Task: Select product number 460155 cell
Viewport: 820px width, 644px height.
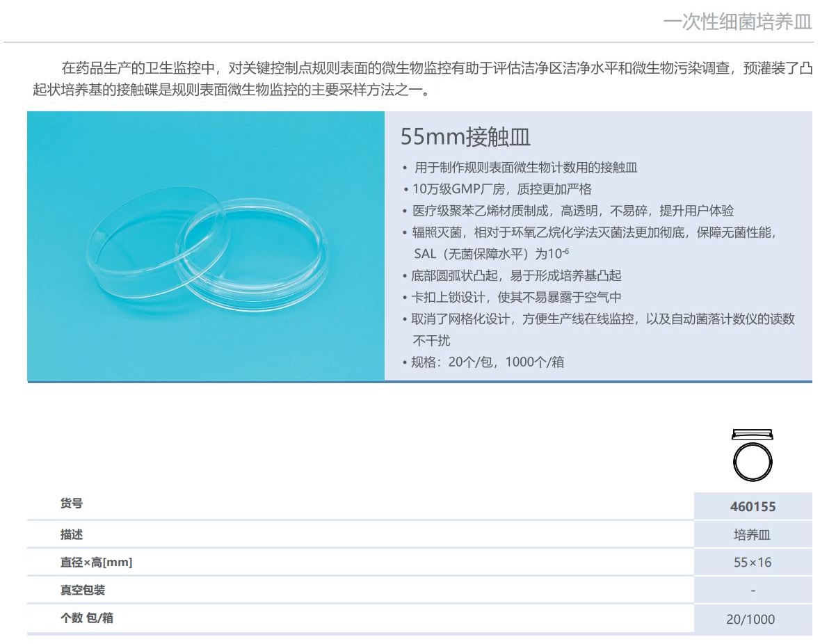Action: point(753,506)
